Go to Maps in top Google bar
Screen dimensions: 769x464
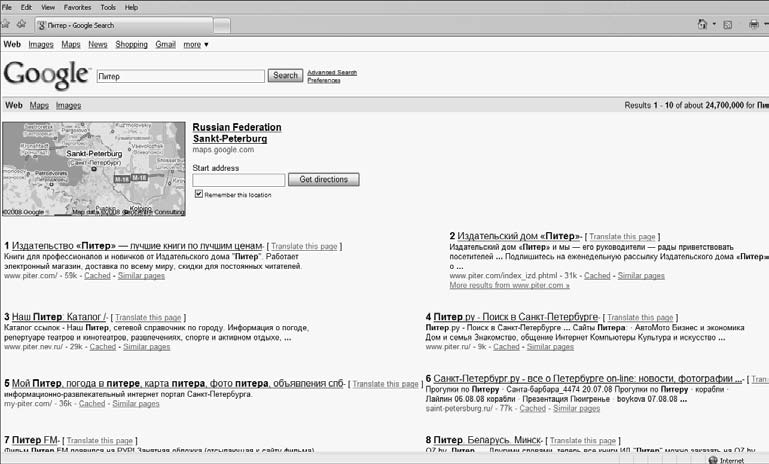(71, 45)
